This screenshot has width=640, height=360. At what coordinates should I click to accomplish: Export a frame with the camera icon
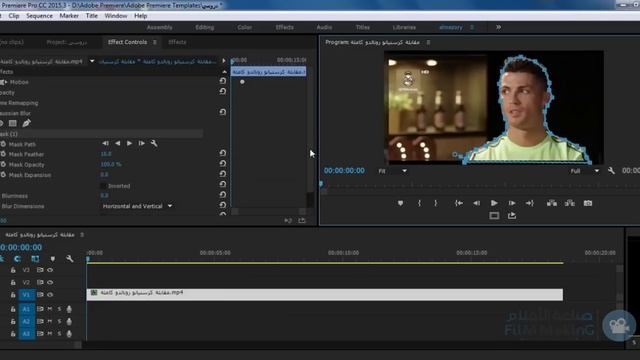[588, 203]
